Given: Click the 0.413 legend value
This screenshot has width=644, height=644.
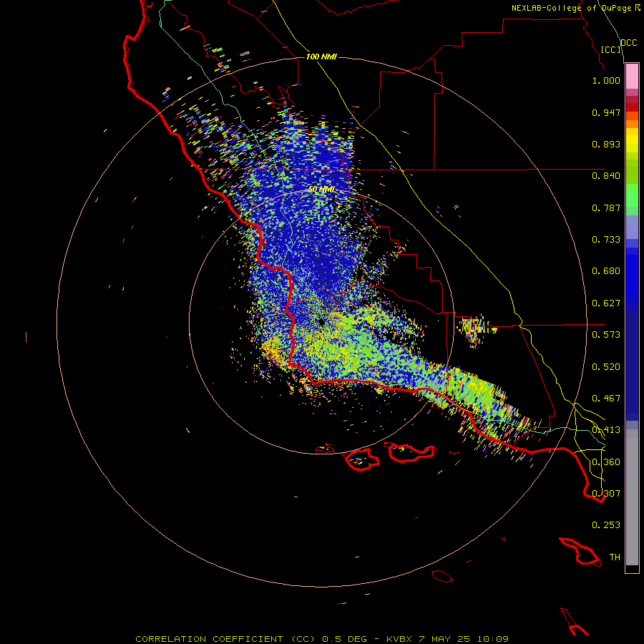Looking at the screenshot, I should [x=606, y=430].
